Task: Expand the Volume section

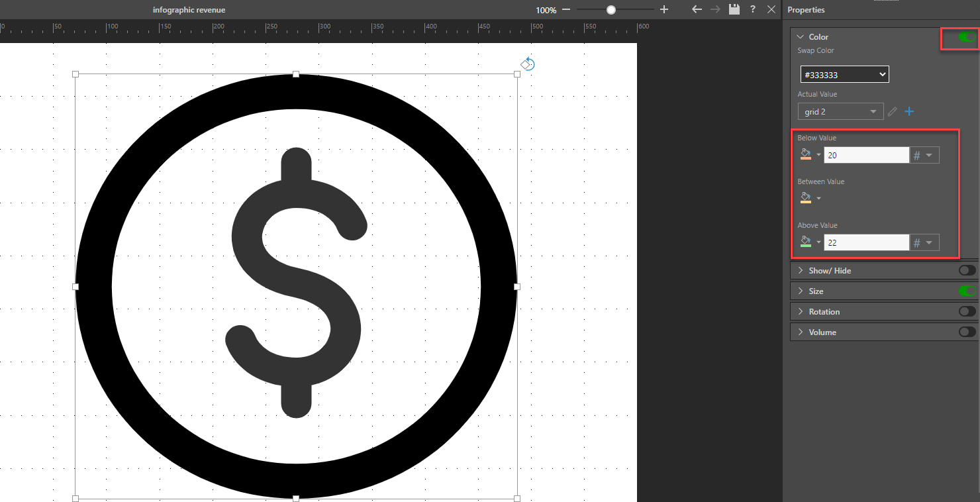Action: pos(800,332)
